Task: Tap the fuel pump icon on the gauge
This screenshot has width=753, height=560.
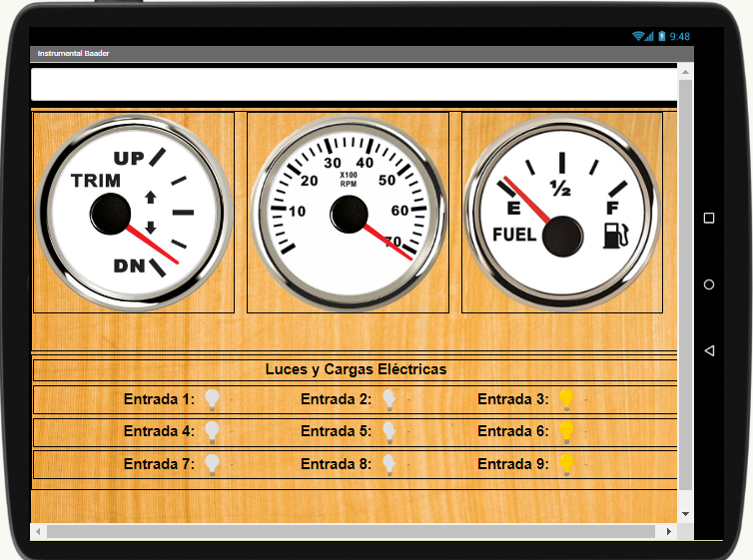Action: coord(615,236)
